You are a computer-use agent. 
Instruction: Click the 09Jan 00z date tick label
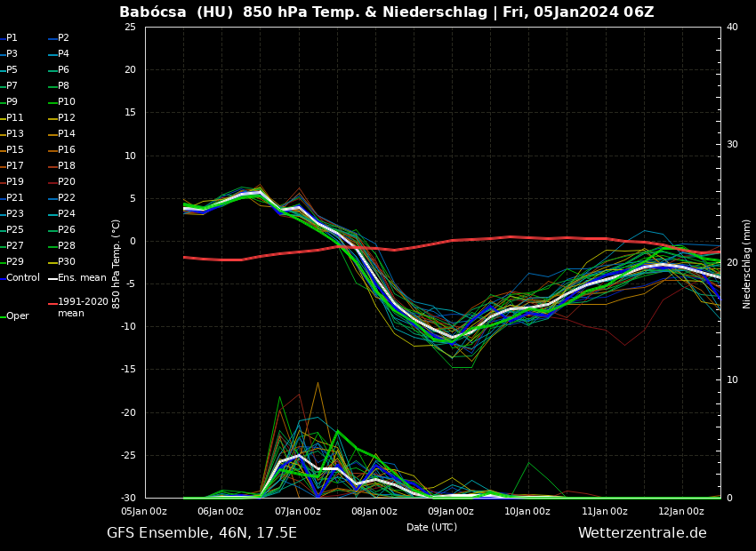coord(451,511)
